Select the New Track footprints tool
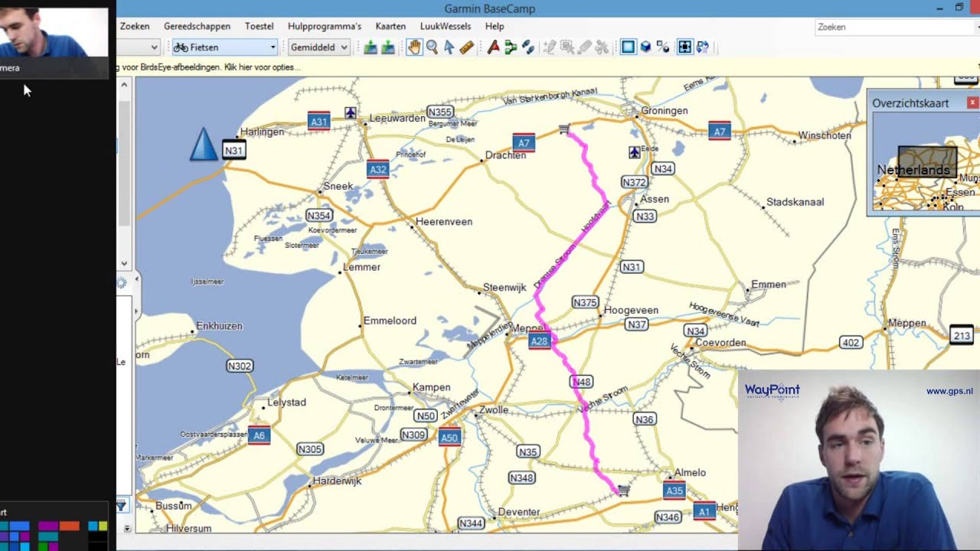Image resolution: width=980 pixels, height=551 pixels. [528, 47]
